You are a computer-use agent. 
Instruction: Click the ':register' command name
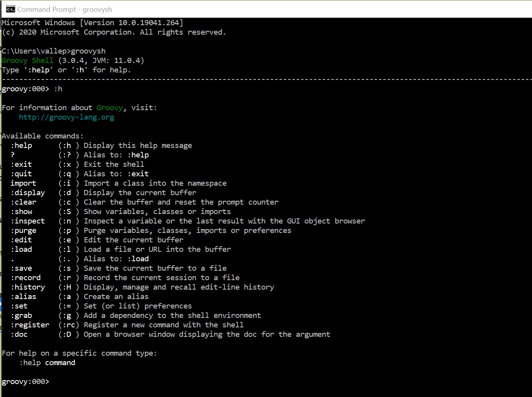pyautogui.click(x=30, y=325)
